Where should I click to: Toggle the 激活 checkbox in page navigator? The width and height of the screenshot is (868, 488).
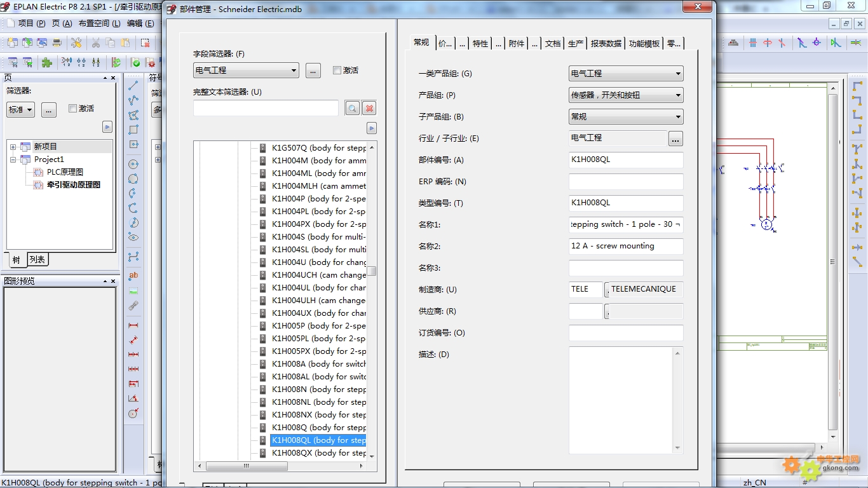(x=72, y=108)
